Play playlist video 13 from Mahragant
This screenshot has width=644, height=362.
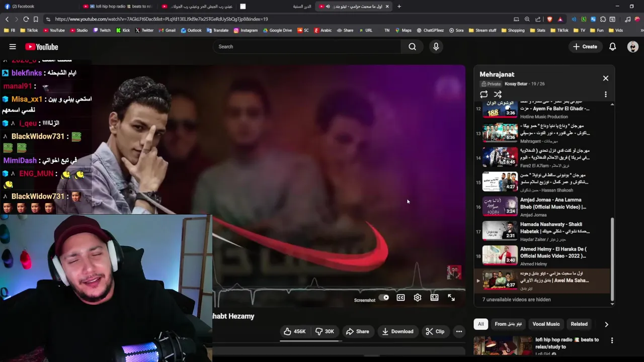click(x=542, y=133)
